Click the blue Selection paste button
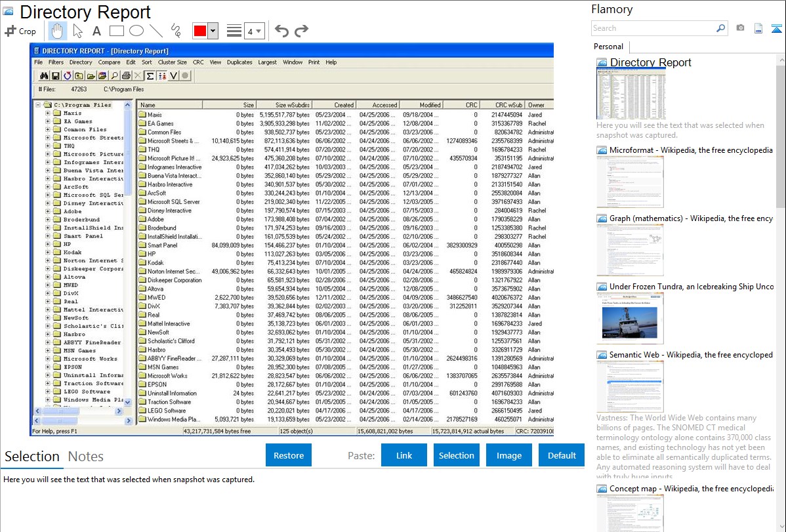Image resolution: width=786 pixels, height=532 pixels. pyautogui.click(x=456, y=455)
